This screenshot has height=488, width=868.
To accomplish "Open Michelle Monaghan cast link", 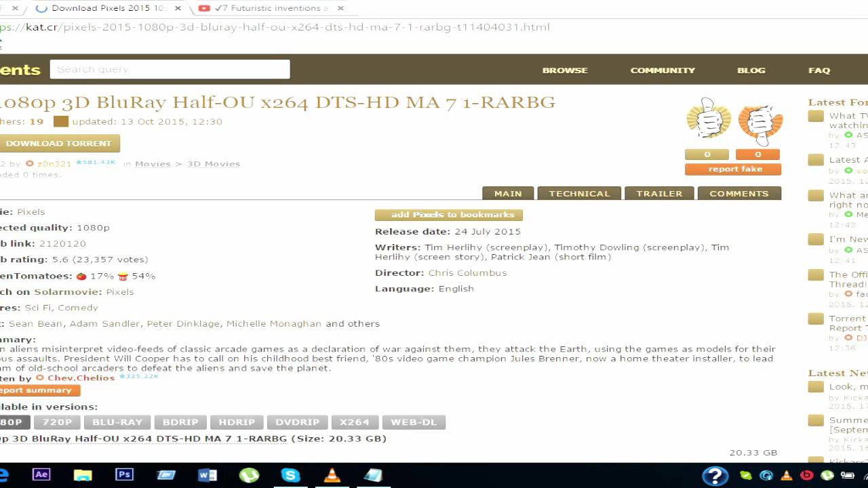I will [275, 324].
